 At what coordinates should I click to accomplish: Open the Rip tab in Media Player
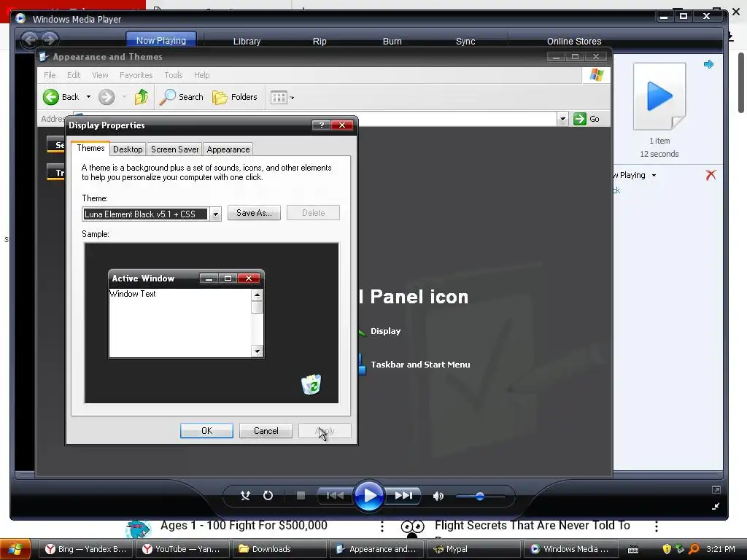pyautogui.click(x=320, y=42)
